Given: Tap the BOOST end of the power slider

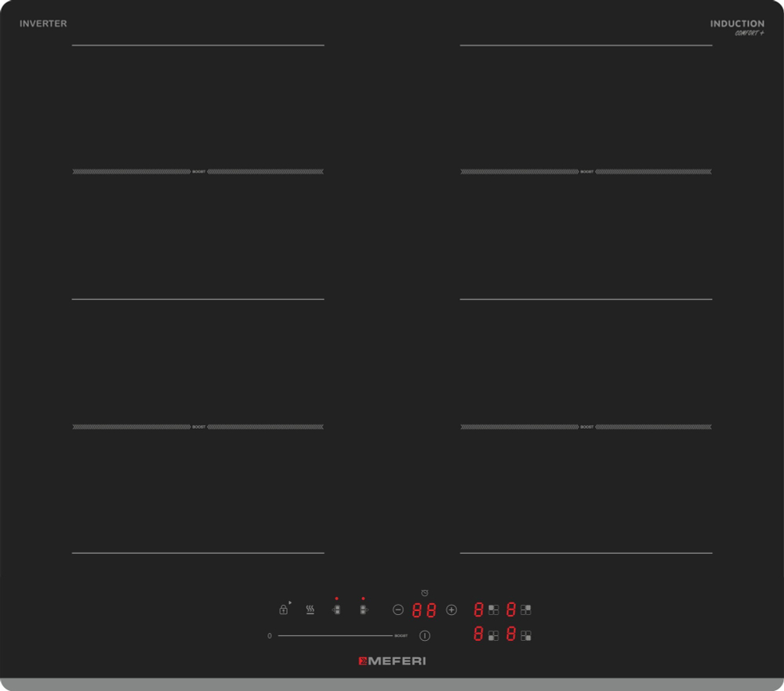Looking at the screenshot, I should [401, 635].
